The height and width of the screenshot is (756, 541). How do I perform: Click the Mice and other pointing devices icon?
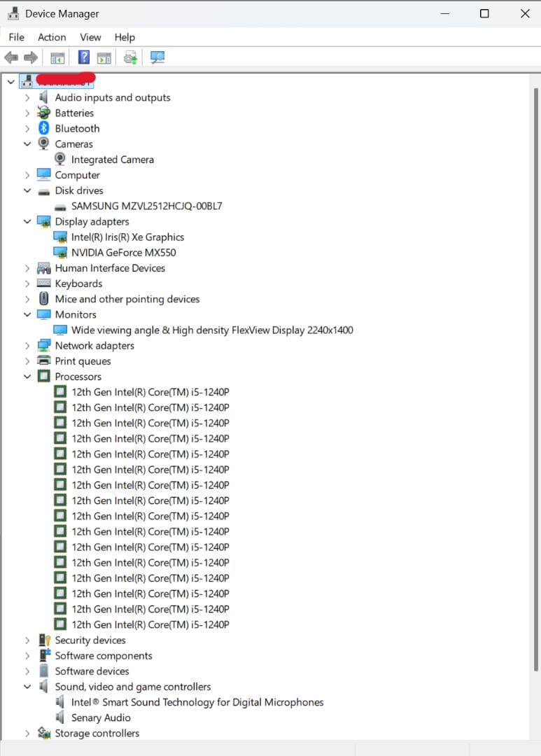click(x=44, y=299)
